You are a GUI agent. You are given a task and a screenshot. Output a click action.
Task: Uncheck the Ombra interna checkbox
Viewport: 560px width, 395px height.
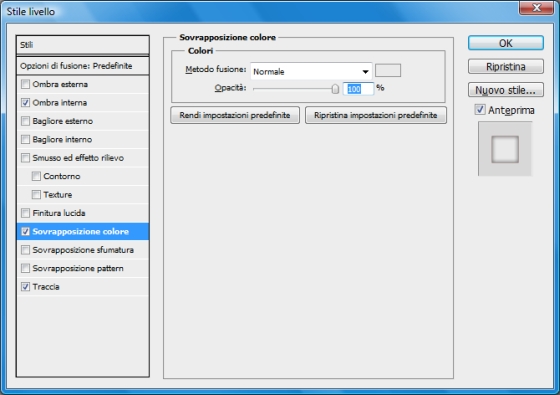pos(25,103)
